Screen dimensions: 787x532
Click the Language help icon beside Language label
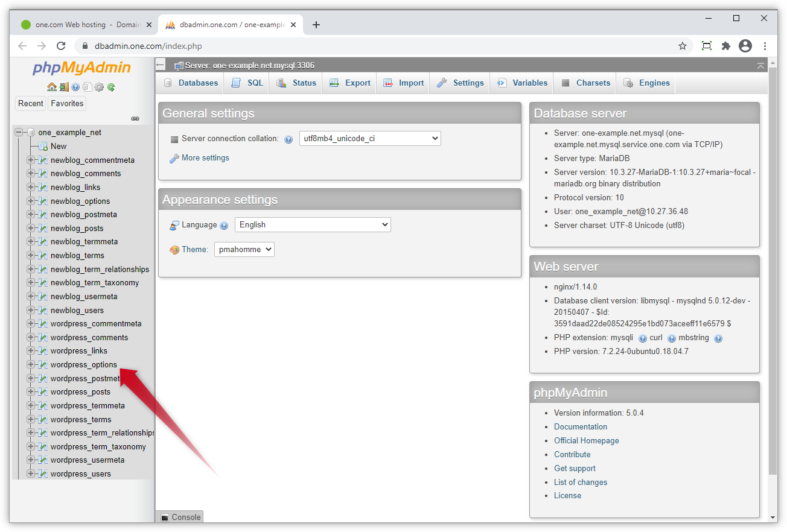point(223,224)
